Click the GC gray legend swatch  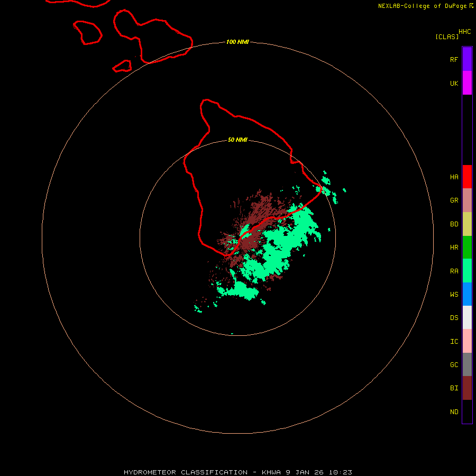[x=467, y=364]
